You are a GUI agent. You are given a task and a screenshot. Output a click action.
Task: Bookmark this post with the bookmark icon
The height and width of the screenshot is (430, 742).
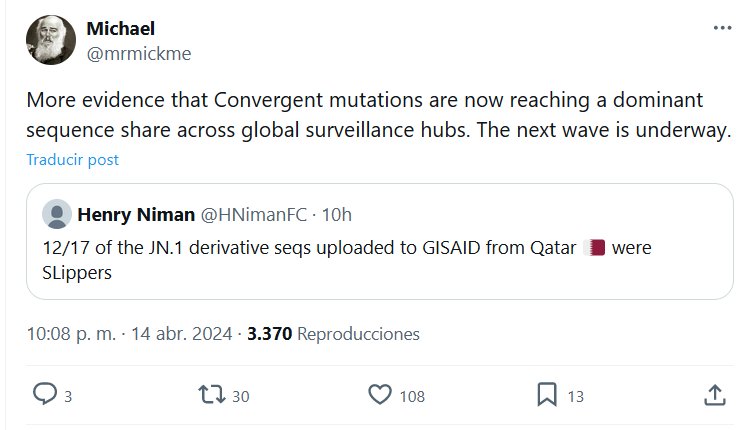pyautogui.click(x=548, y=395)
